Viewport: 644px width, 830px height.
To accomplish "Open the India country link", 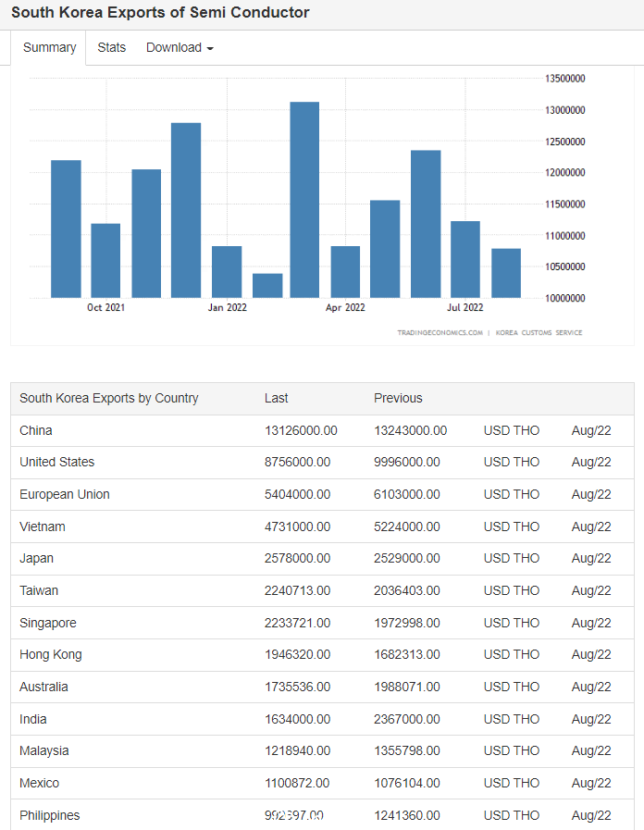I will click(32, 719).
